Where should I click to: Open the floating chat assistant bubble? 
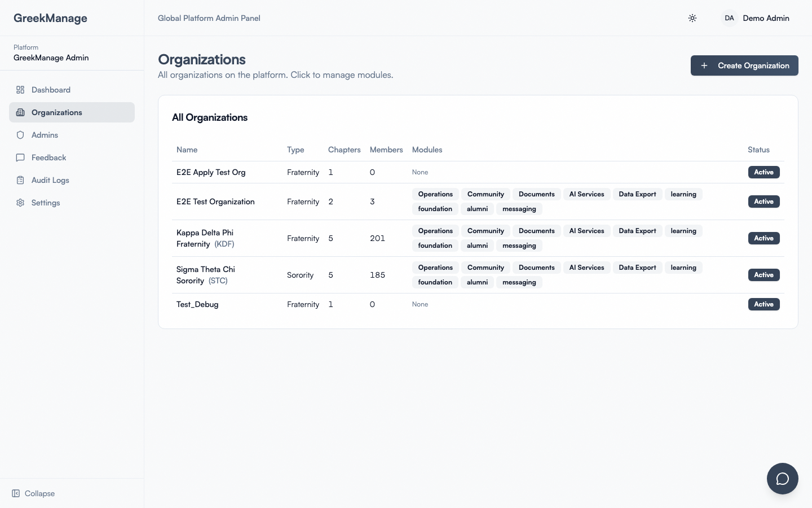point(782,479)
